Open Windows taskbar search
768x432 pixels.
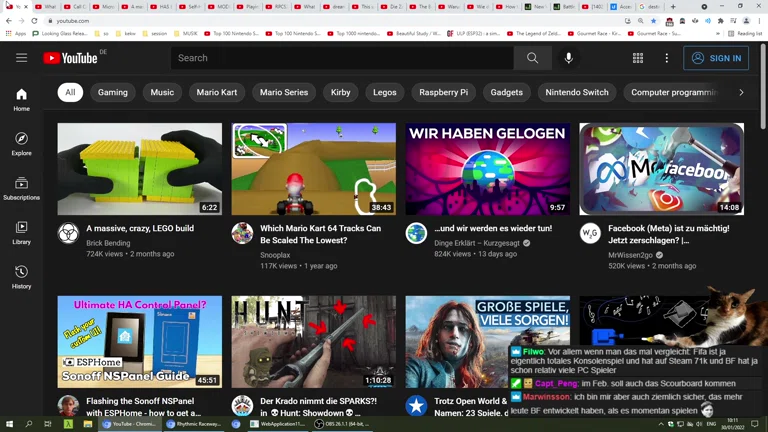pyautogui.click(x=28, y=424)
